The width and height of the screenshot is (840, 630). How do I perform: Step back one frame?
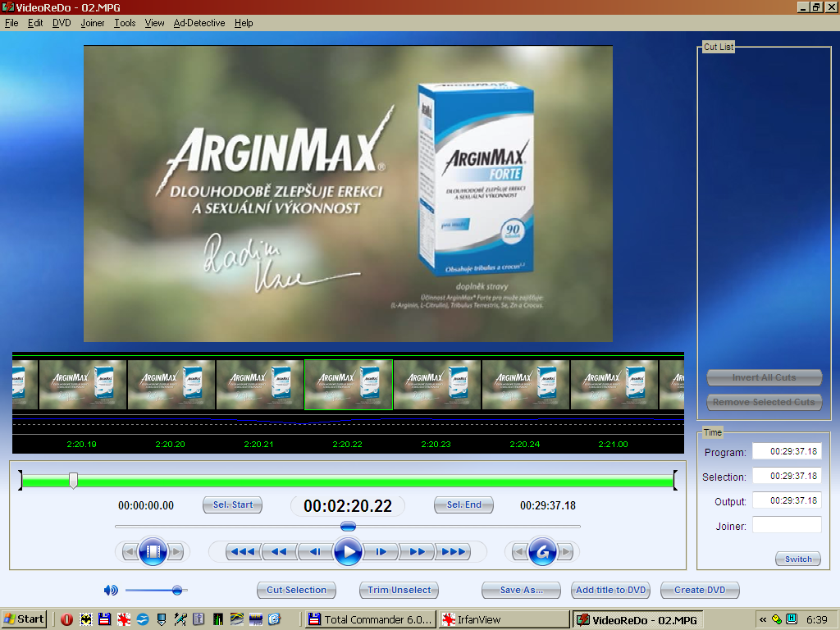pos(315,551)
